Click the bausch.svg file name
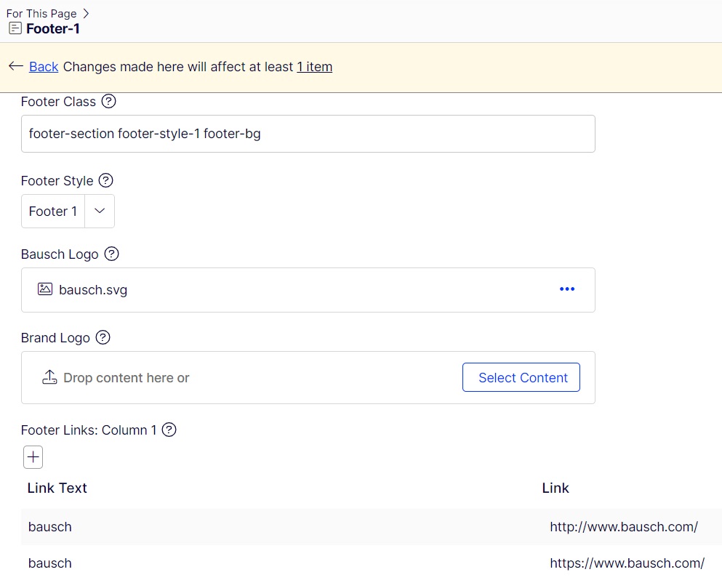 [93, 290]
